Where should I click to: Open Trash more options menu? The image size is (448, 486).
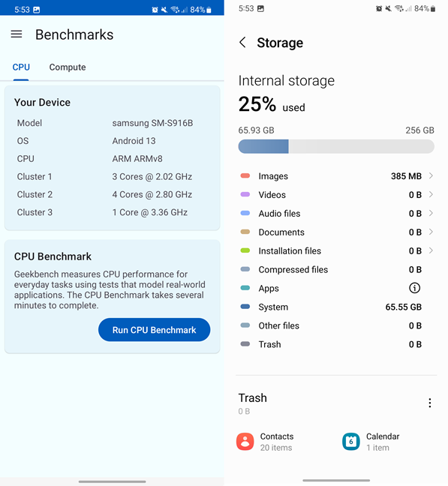click(430, 403)
